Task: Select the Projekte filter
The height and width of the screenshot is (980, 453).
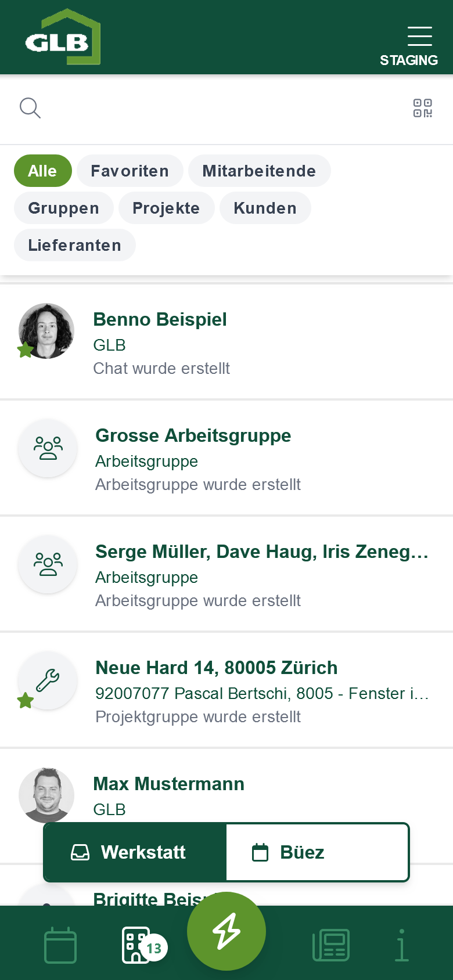Action: 166,208
